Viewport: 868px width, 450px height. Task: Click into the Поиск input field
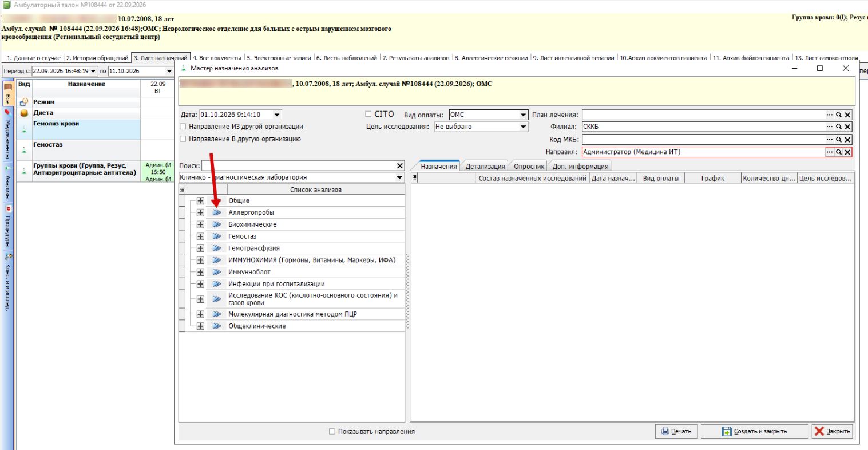[298, 166]
